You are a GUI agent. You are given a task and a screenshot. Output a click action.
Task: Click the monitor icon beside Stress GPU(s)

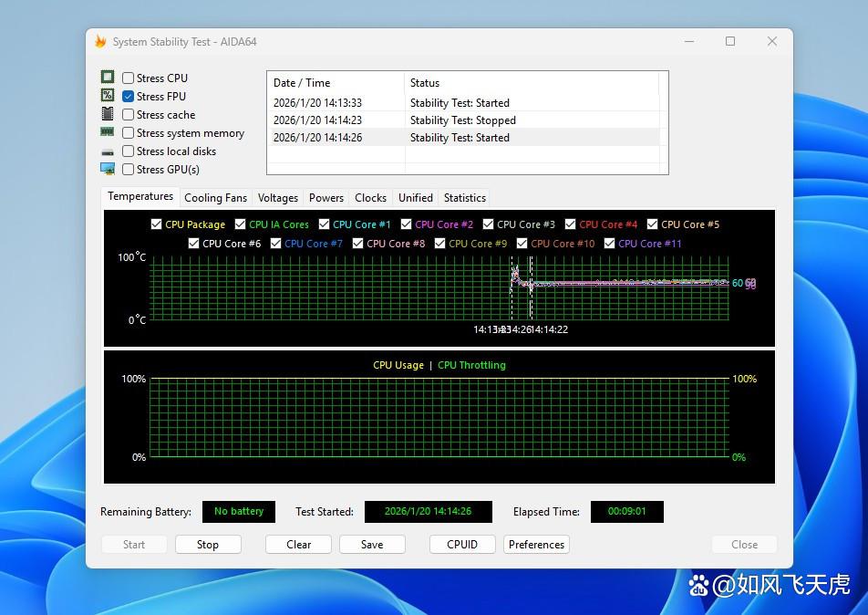108,169
